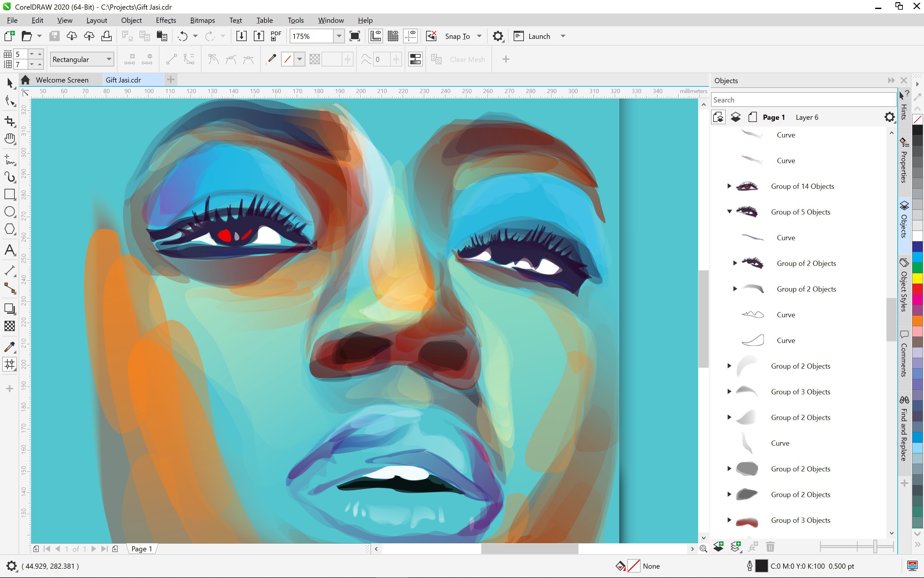Screen dimensions: 924x578
Task: Open the Open-file dropdown arrow
Action: (39, 36)
